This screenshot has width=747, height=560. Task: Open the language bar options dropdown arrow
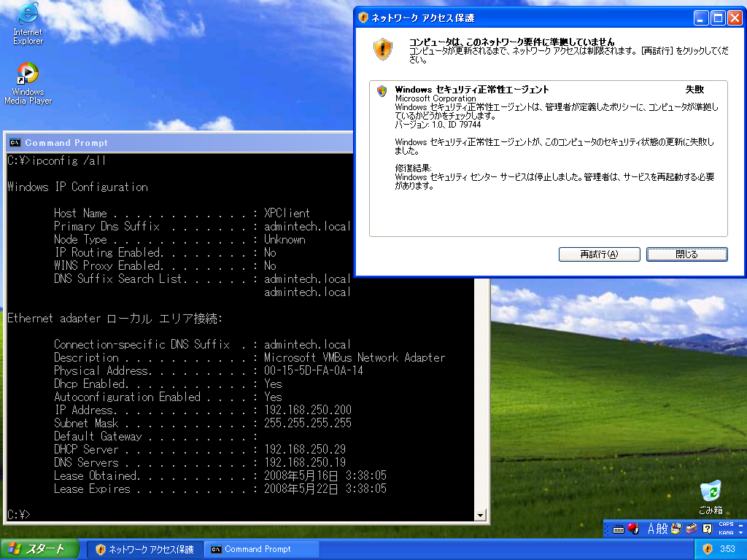pyautogui.click(x=740, y=533)
